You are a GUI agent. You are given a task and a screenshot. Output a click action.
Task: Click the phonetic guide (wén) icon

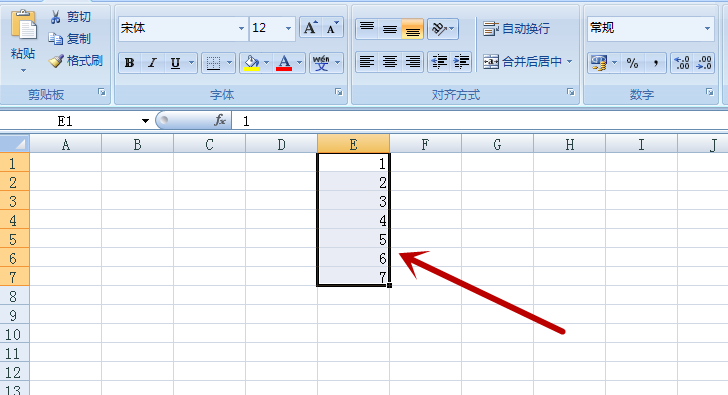coord(321,63)
